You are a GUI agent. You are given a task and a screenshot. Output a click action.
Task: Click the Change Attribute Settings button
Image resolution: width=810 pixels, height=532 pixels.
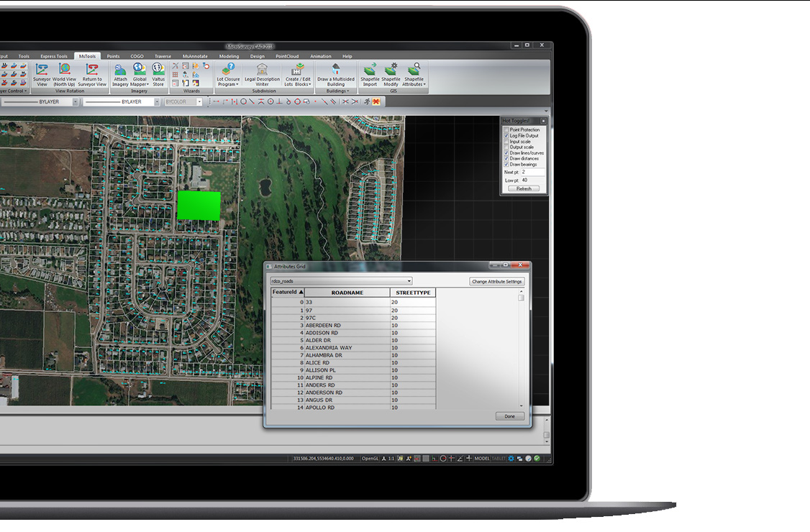click(x=497, y=282)
